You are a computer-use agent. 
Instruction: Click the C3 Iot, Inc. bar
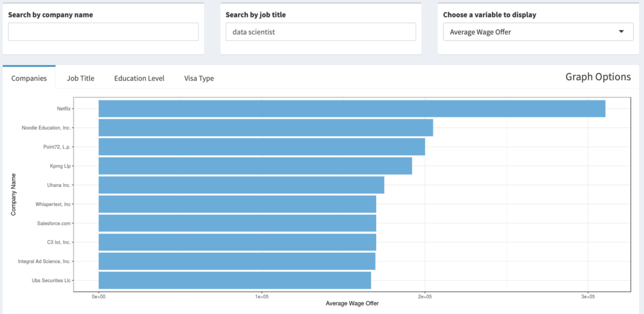coord(237,242)
